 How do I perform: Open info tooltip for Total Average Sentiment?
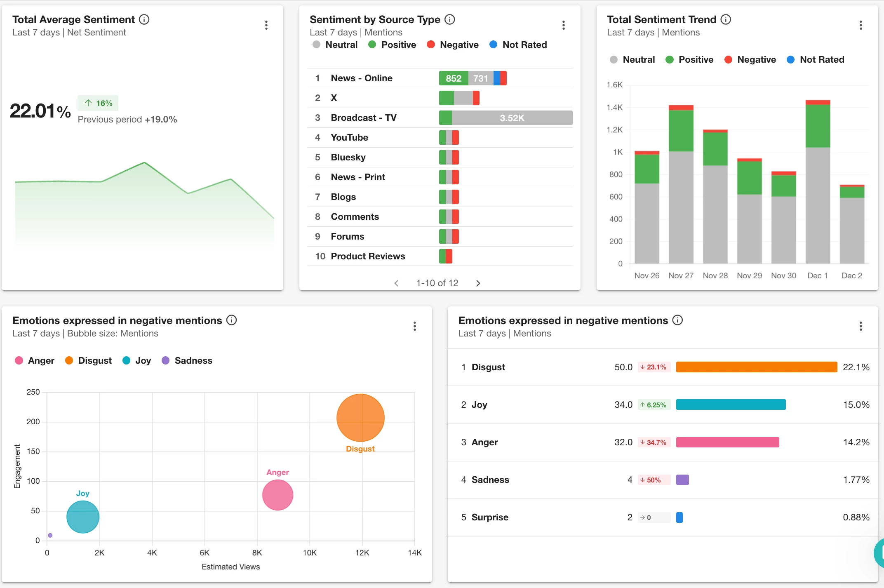(144, 19)
